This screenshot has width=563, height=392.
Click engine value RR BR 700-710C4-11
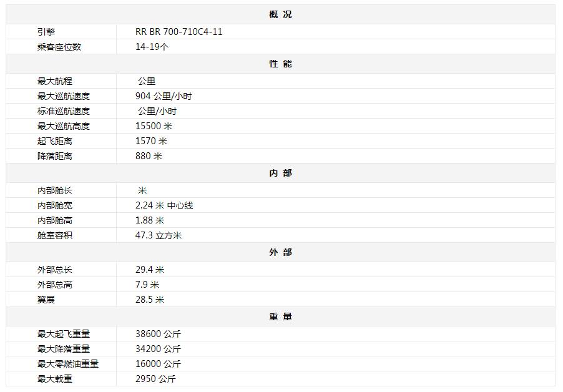[x=179, y=32]
